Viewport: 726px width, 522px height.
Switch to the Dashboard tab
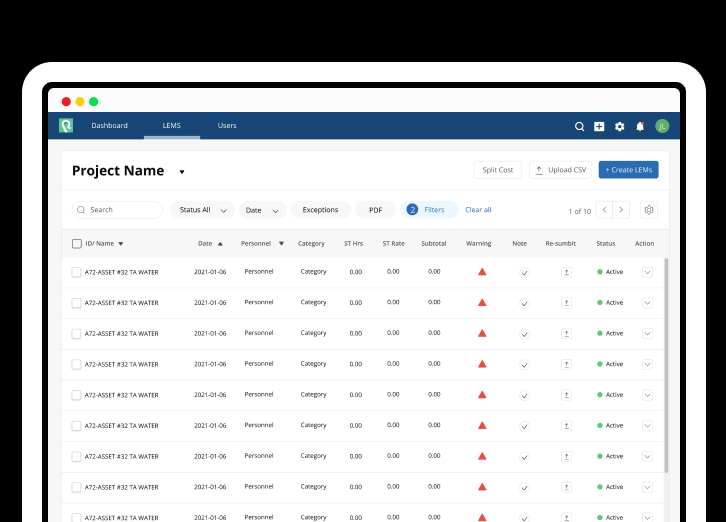109,126
